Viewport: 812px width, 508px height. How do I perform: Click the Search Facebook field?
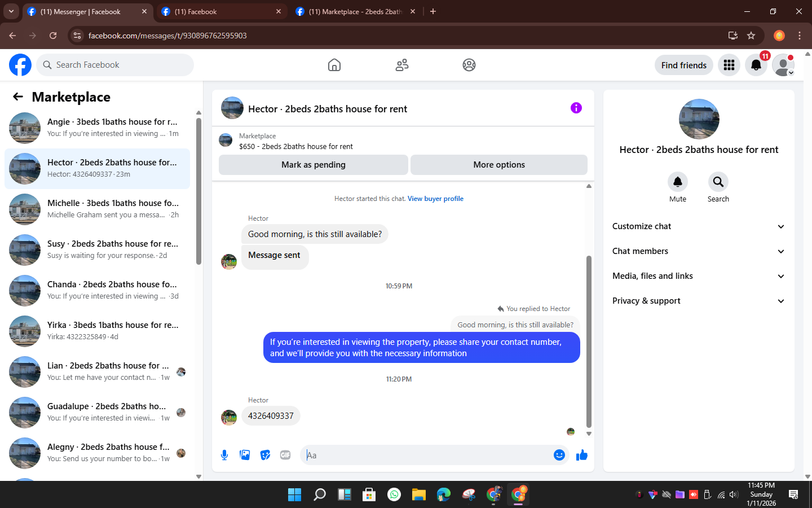[115, 65]
